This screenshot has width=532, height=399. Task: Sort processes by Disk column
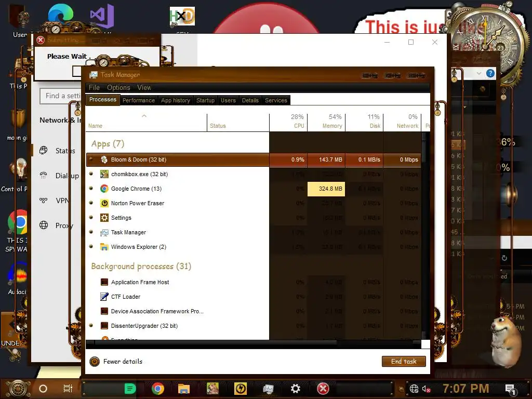point(364,122)
